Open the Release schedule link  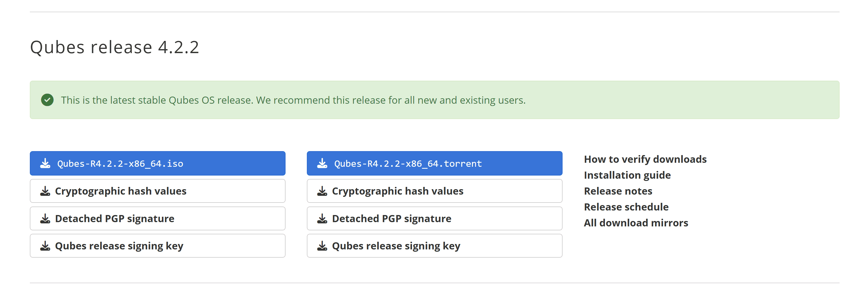pyautogui.click(x=626, y=207)
